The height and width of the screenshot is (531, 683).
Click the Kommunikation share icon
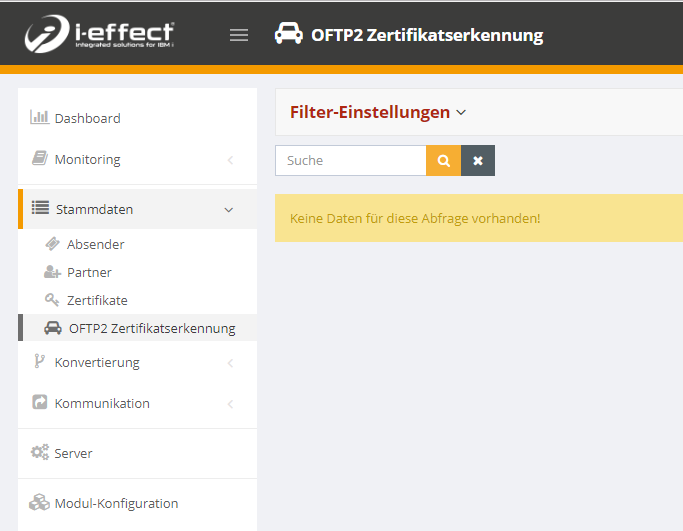pyautogui.click(x=40, y=403)
